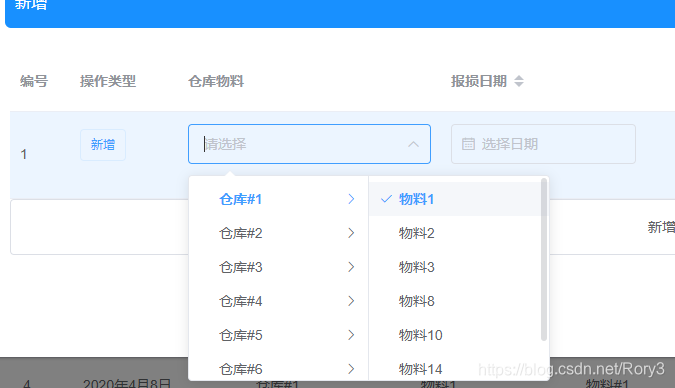Click the 编号 column header
Image resolution: width=675 pixels, height=388 pixels.
[34, 81]
